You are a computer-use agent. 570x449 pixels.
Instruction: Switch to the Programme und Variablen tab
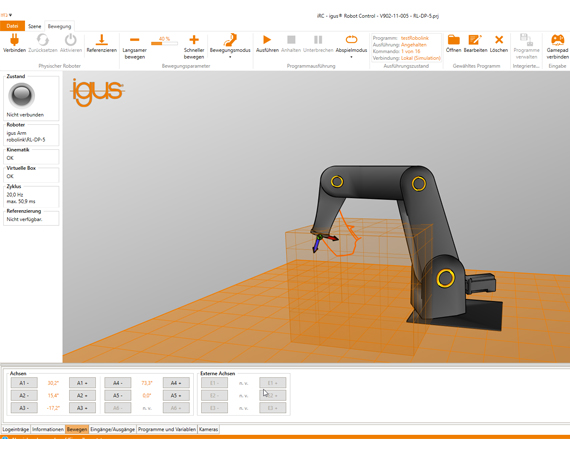point(167,429)
